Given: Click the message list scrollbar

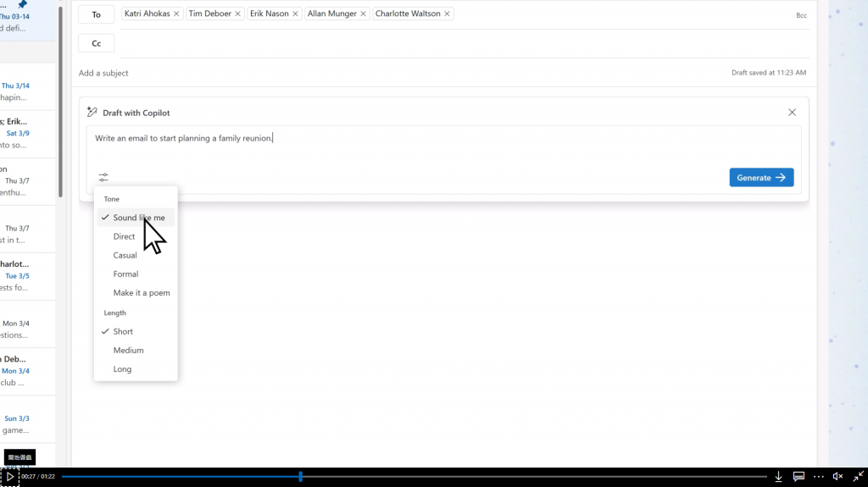Looking at the screenshot, I should click(60, 102).
